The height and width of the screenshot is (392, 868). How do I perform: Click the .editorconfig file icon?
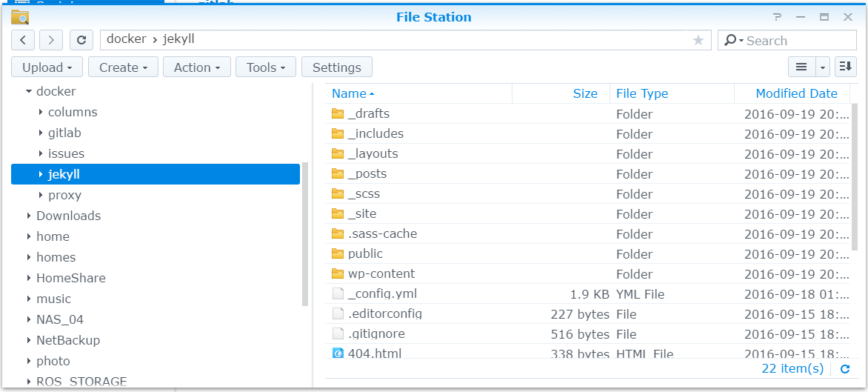338,313
